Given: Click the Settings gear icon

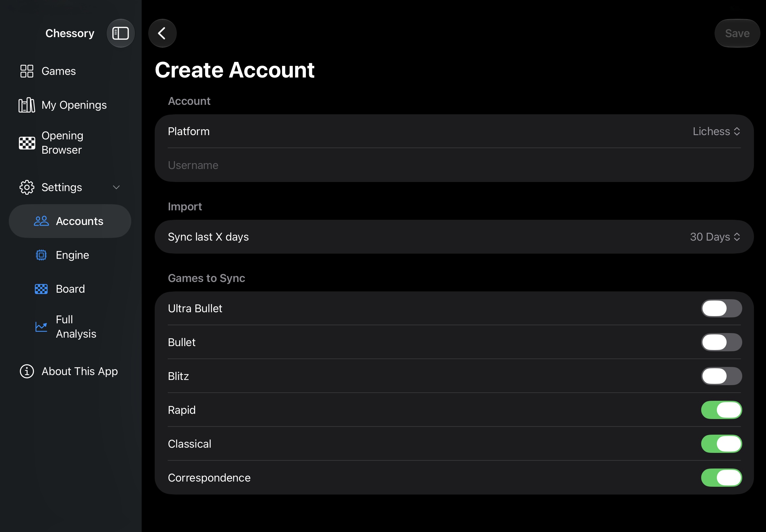Looking at the screenshot, I should [27, 187].
